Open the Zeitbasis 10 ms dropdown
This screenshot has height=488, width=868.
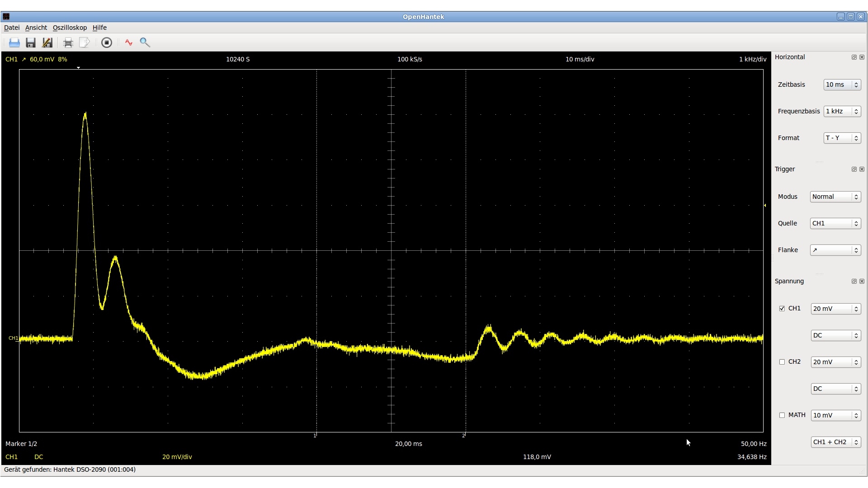(x=842, y=84)
